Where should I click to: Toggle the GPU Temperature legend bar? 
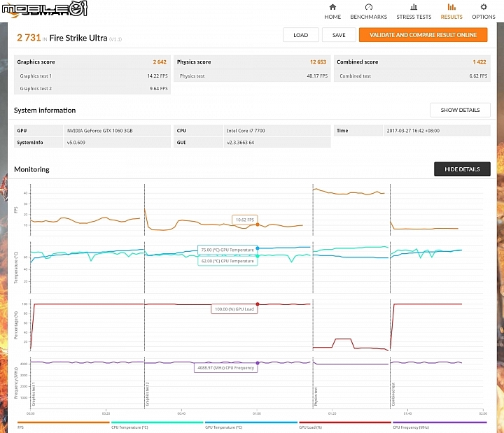coord(251,423)
